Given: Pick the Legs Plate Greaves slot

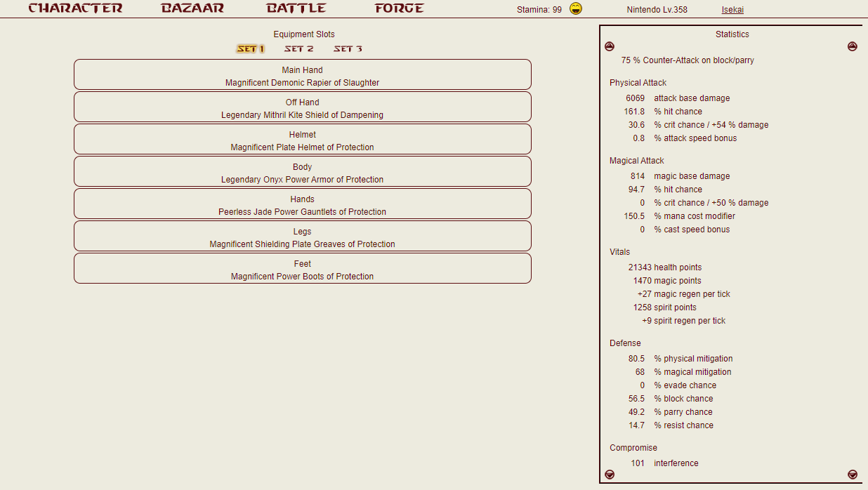Looking at the screenshot, I should (302, 237).
